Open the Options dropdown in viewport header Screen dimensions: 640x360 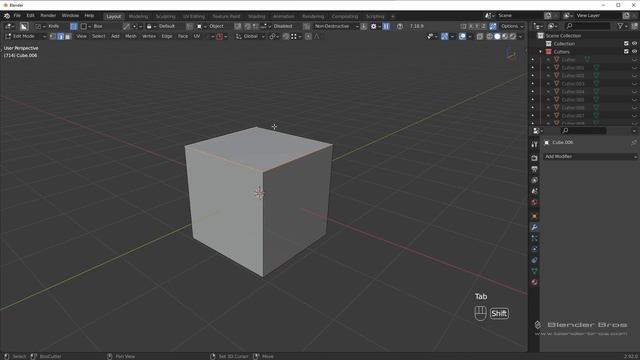tap(512, 26)
